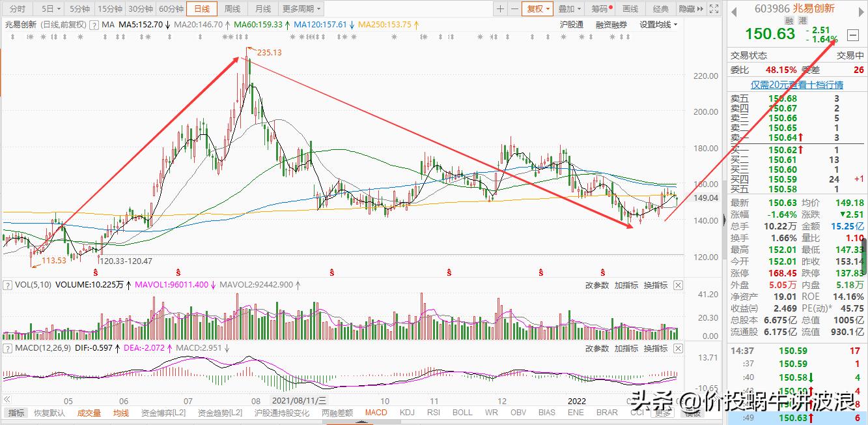Open 设置均线 moving average settings
Image resolution: width=868 pixels, height=425 pixels.
(x=658, y=25)
